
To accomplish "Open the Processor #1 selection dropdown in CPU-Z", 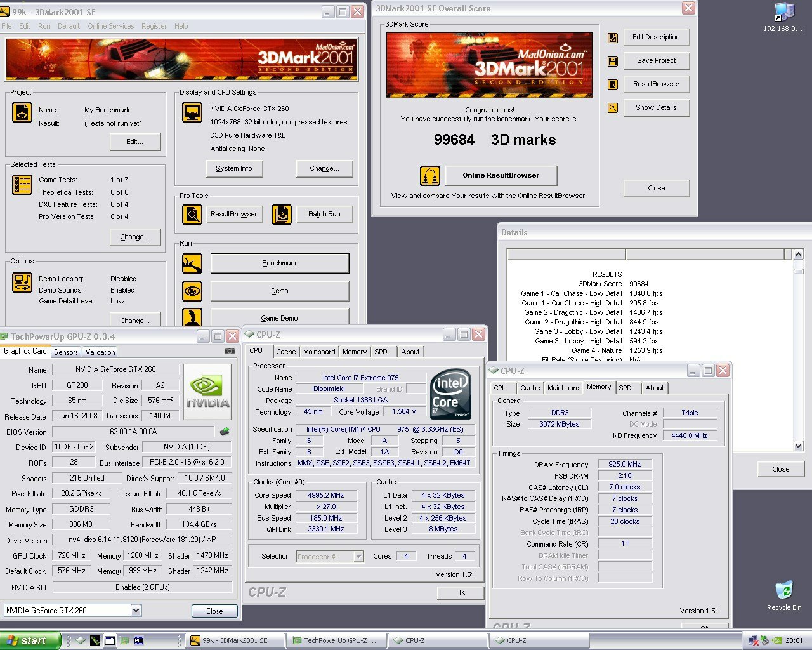I will pyautogui.click(x=358, y=557).
